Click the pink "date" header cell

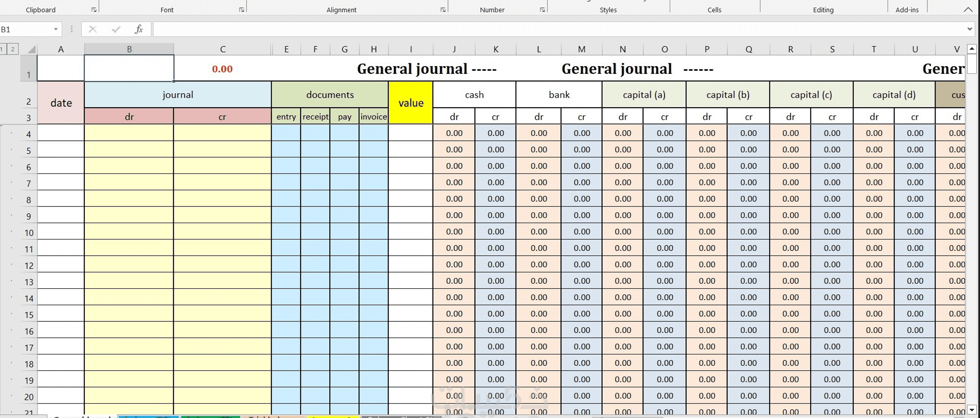click(x=61, y=103)
